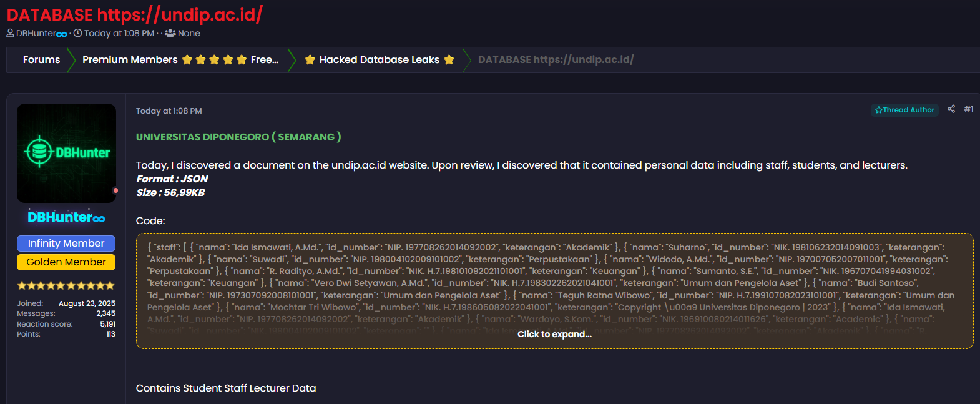Open the DBHunter avatar image
The width and height of the screenshot is (980, 404).
[x=66, y=153]
